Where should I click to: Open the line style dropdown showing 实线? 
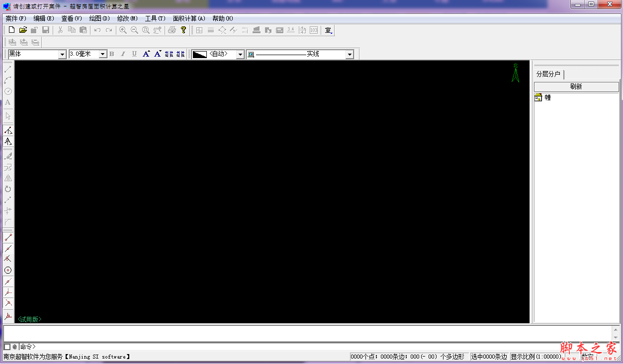[x=350, y=54]
